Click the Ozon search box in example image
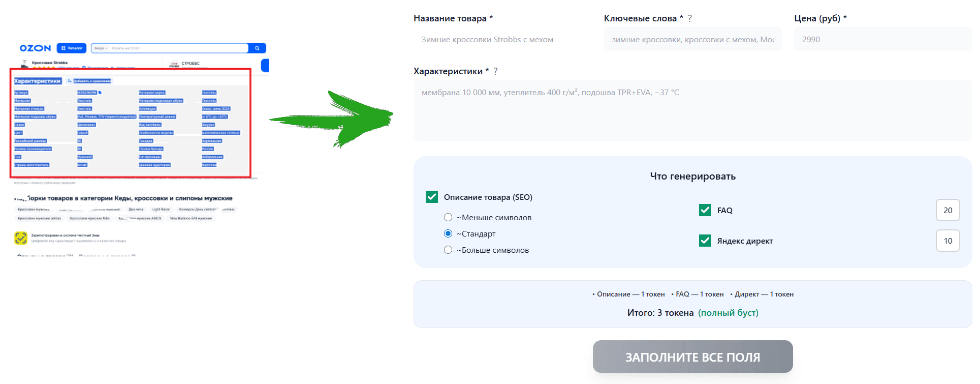The image size is (980, 384). pos(170,48)
